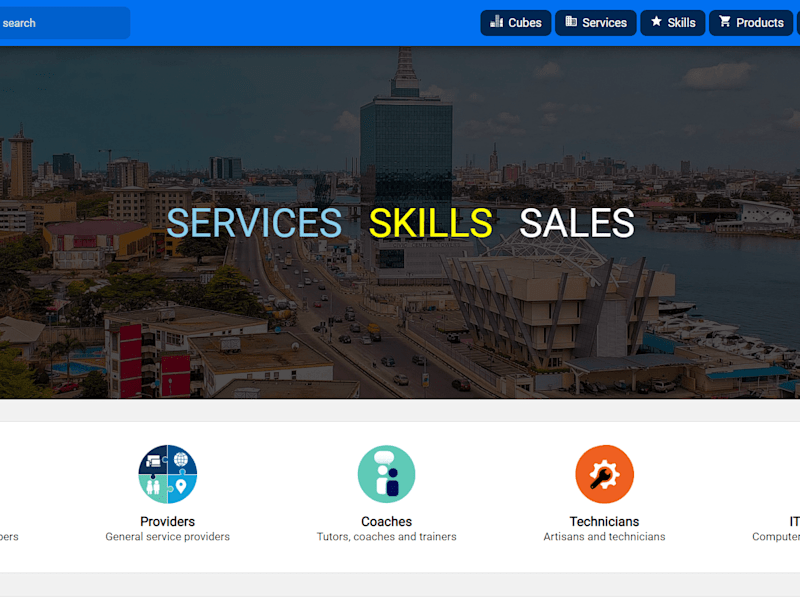Viewport: 800px width, 600px height.
Task: Click the Coaches teal circle icon
Action: 386,474
